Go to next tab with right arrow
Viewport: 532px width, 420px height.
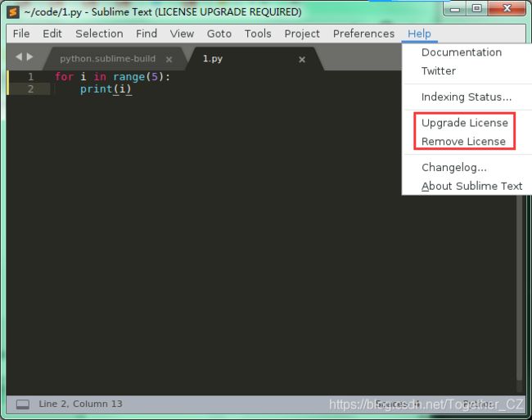[29, 56]
